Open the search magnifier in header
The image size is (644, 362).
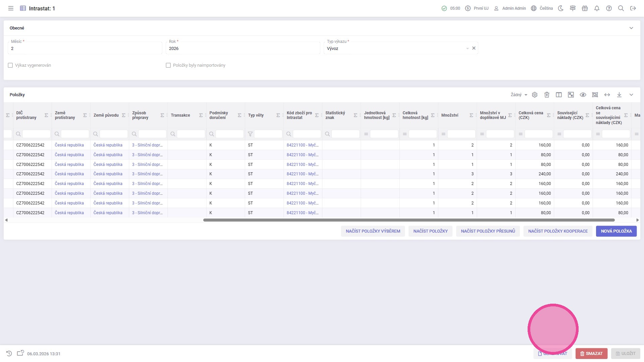[621, 8]
